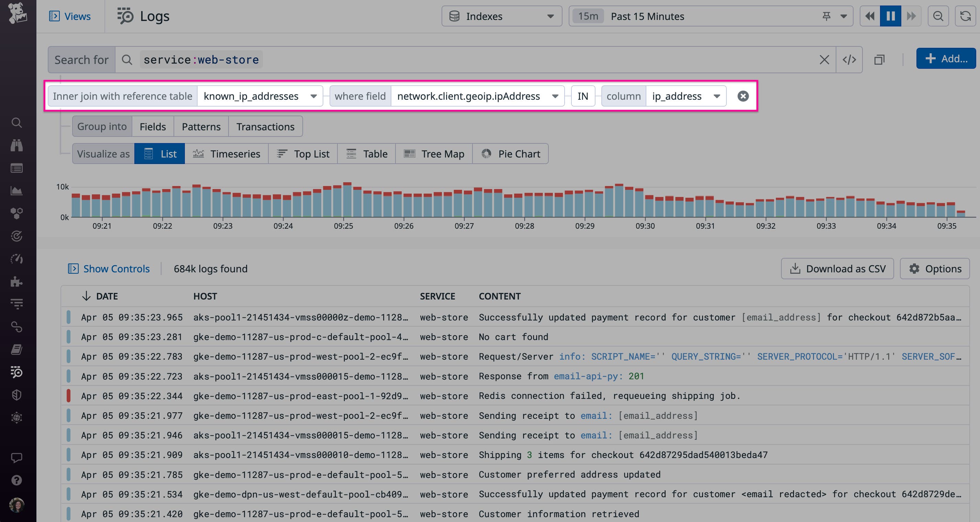The width and height of the screenshot is (980, 522).
Task: Open Help via the question mark icon
Action: (17, 480)
